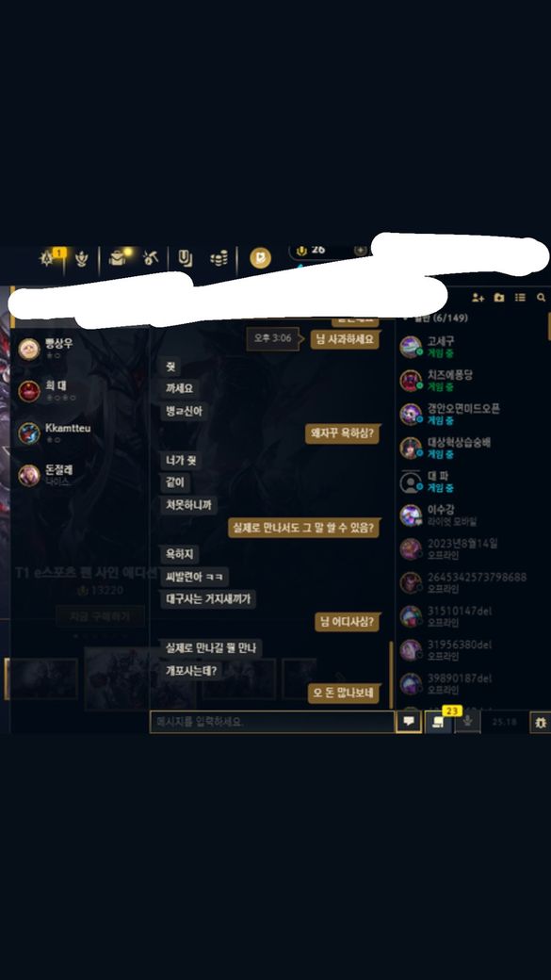Toggle the chat window speech bubble button

pyautogui.click(x=409, y=721)
